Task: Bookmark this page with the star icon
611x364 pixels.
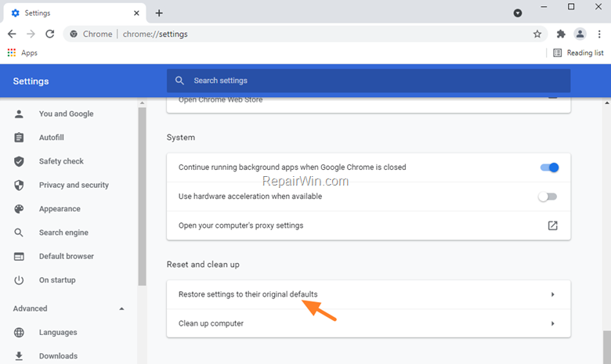Action: 537,34
